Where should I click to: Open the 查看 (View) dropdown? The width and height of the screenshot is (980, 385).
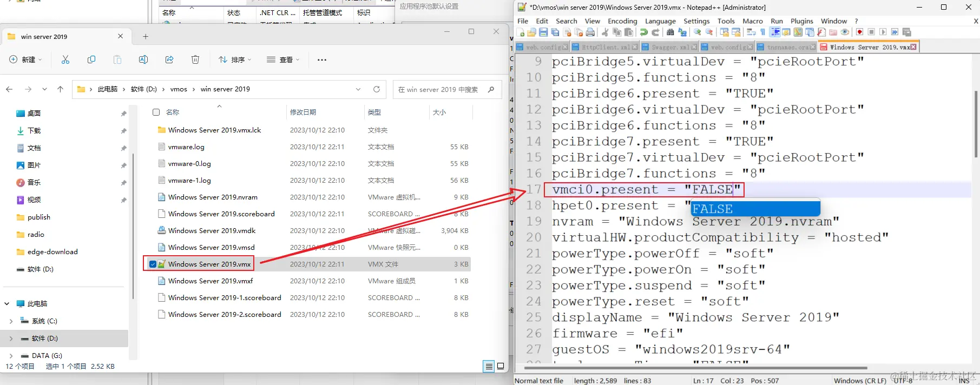pyautogui.click(x=283, y=59)
